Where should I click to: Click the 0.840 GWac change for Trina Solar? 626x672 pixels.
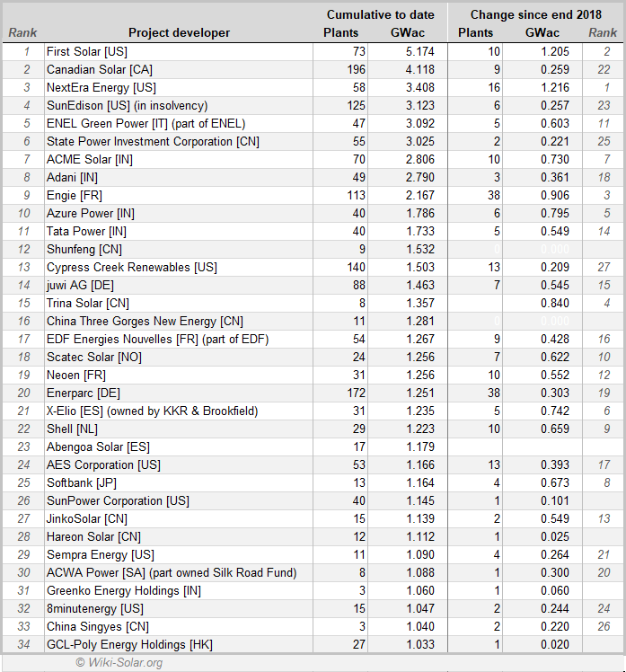coord(555,304)
